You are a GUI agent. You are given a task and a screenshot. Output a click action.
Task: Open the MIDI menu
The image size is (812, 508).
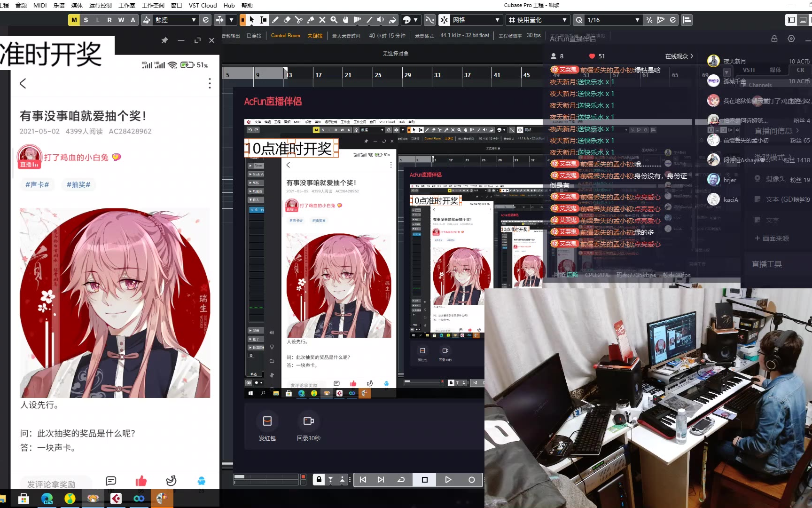40,5
